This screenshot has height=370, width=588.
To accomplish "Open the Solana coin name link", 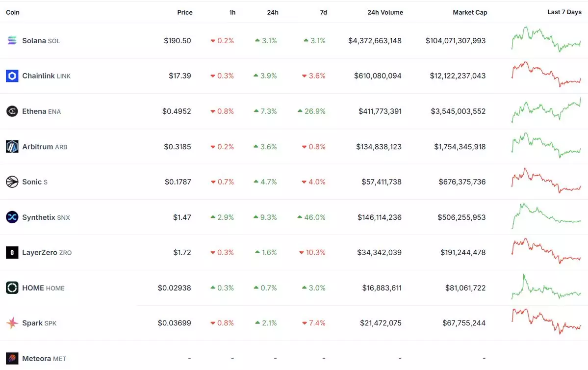I will [x=34, y=41].
